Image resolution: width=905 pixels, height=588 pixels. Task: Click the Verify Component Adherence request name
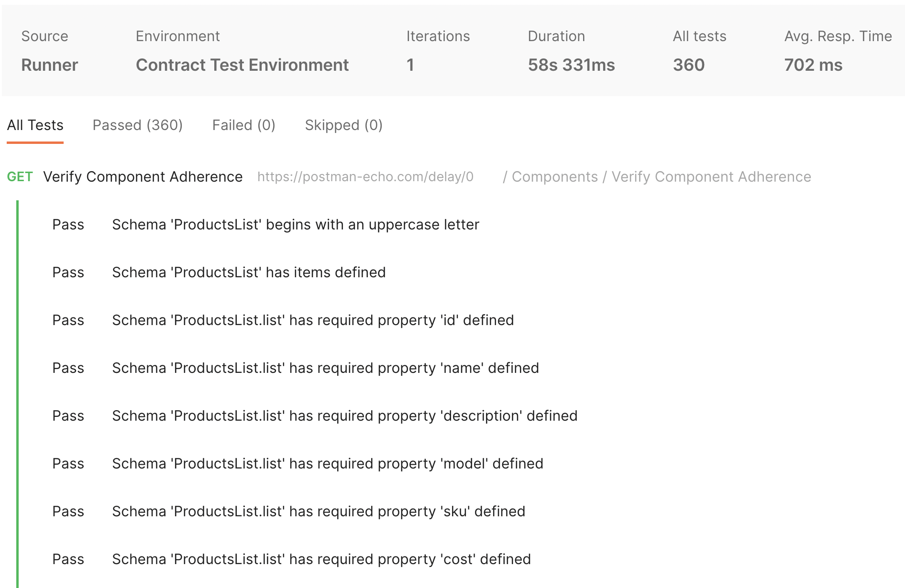(143, 177)
